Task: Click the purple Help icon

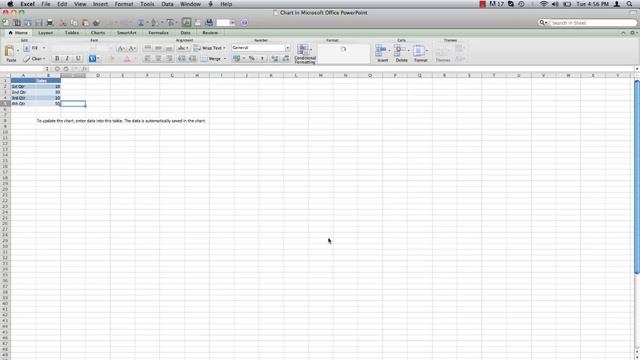Action: [244, 22]
